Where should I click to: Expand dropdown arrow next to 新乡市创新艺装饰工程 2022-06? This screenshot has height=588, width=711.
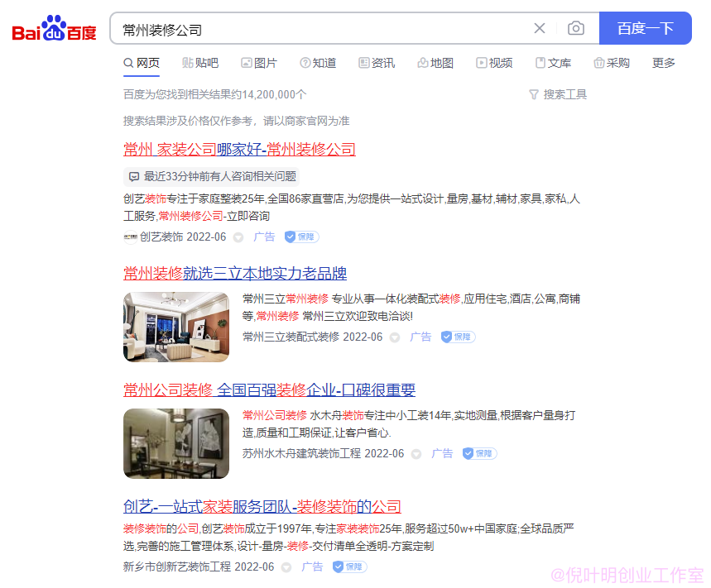(286, 567)
